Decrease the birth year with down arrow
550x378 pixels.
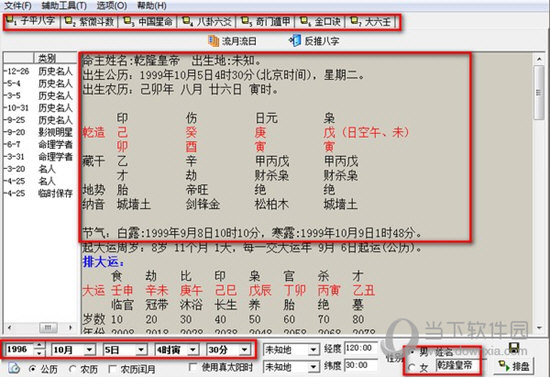pyautogui.click(x=39, y=353)
